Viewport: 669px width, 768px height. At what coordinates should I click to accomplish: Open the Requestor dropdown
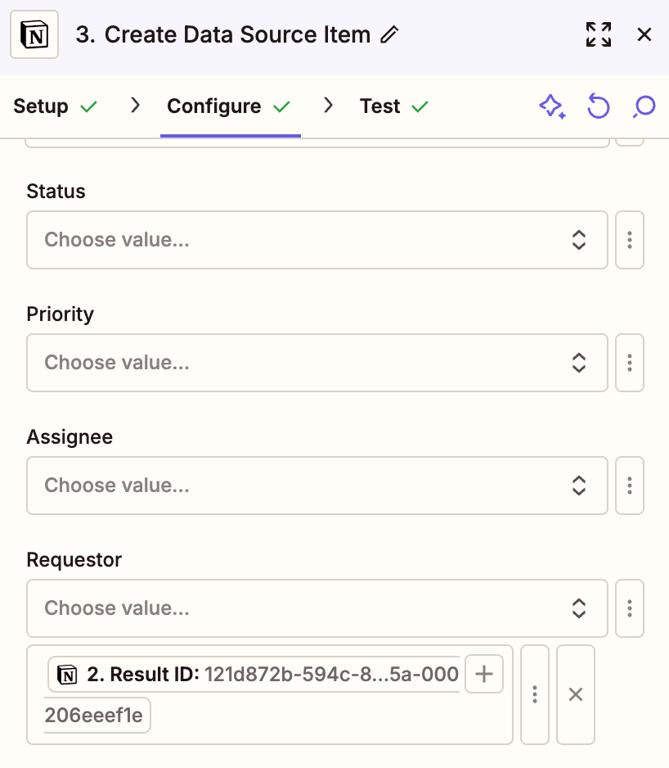pyautogui.click(x=316, y=608)
